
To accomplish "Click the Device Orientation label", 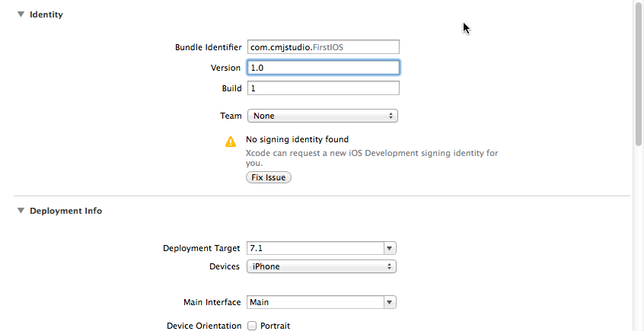I will point(204,326).
